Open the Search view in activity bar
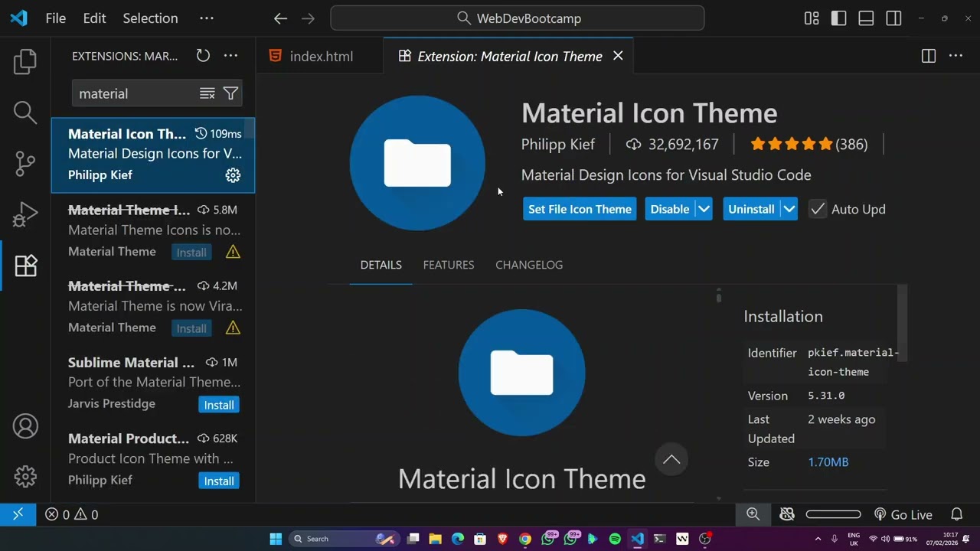This screenshot has width=980, height=551. pos(25,112)
